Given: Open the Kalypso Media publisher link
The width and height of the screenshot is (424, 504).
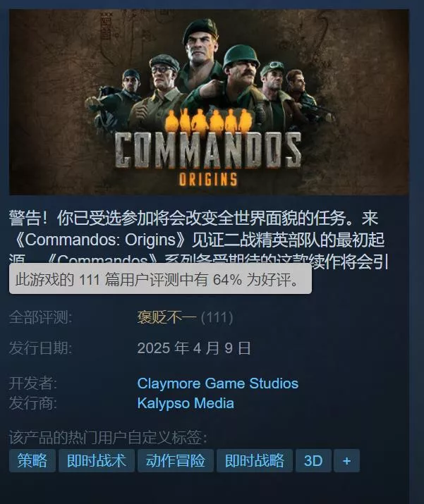Looking at the screenshot, I should pyautogui.click(x=186, y=403).
